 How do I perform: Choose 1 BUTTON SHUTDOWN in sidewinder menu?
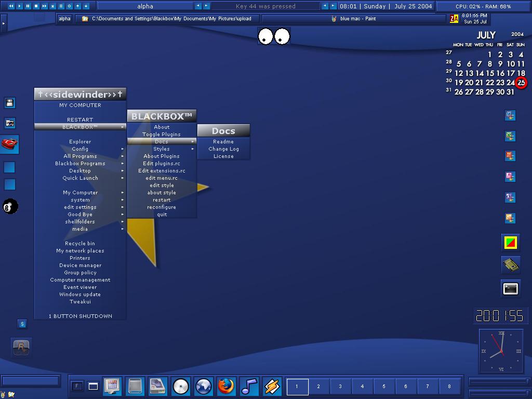(80, 316)
